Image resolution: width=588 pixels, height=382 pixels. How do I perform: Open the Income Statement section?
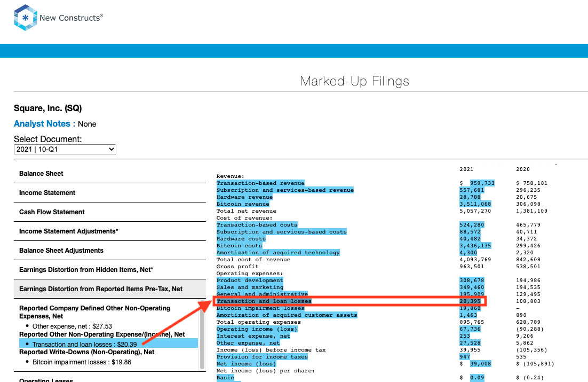110,193
